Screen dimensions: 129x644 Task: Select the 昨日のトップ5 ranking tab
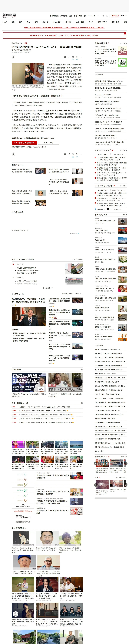point(118,154)
